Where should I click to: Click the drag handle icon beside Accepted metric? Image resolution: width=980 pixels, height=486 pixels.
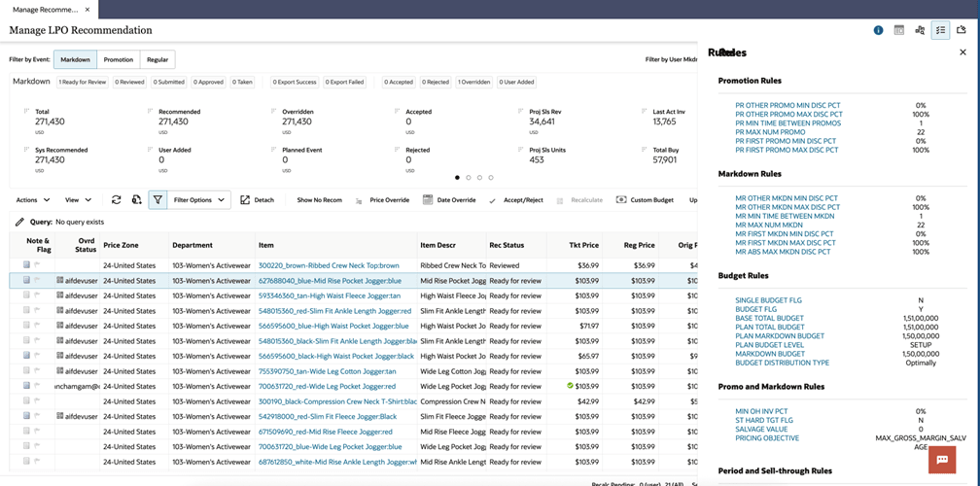[398, 111]
